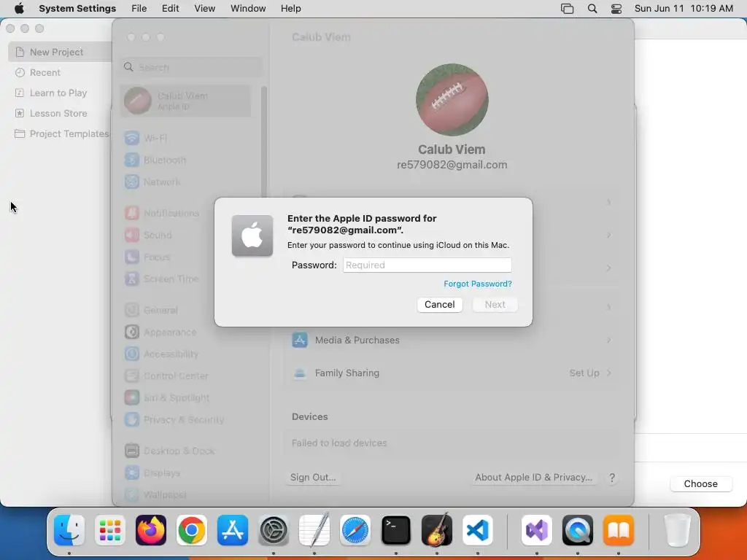Open Control Center in menu bar

[616, 9]
